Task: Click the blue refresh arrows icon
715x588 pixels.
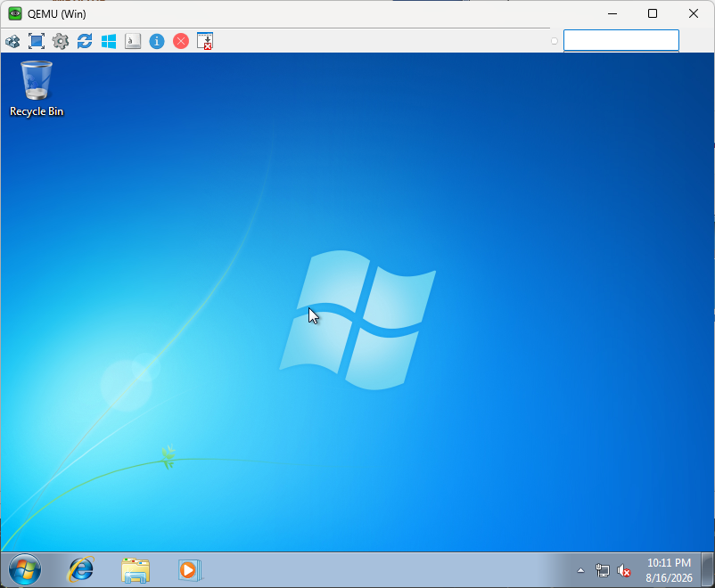Action: [85, 42]
